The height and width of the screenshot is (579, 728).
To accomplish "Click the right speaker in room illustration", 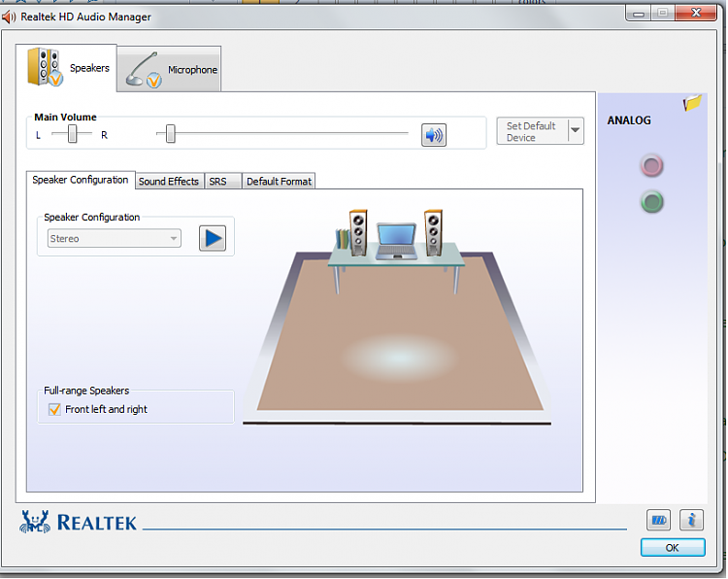I will (x=433, y=232).
